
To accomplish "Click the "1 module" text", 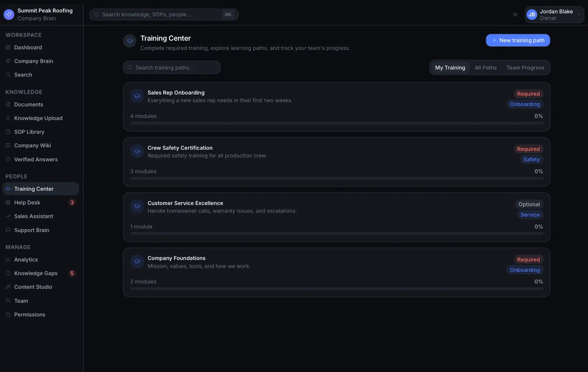I will pos(141,226).
